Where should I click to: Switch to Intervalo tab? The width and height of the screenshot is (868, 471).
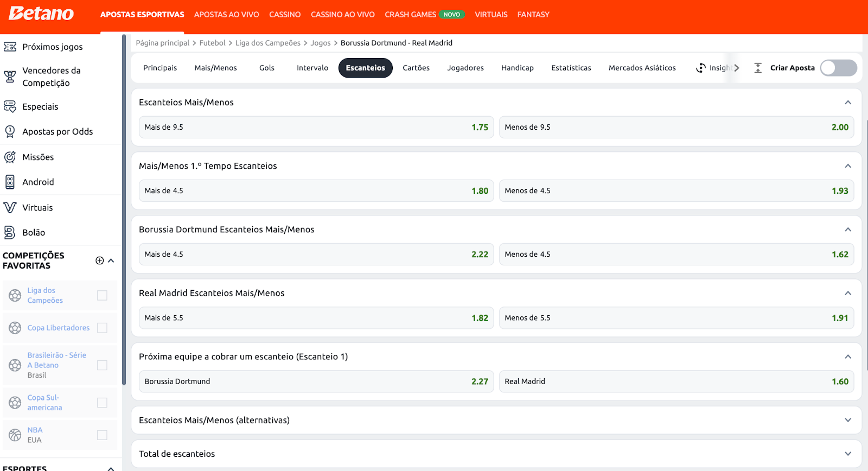(312, 68)
